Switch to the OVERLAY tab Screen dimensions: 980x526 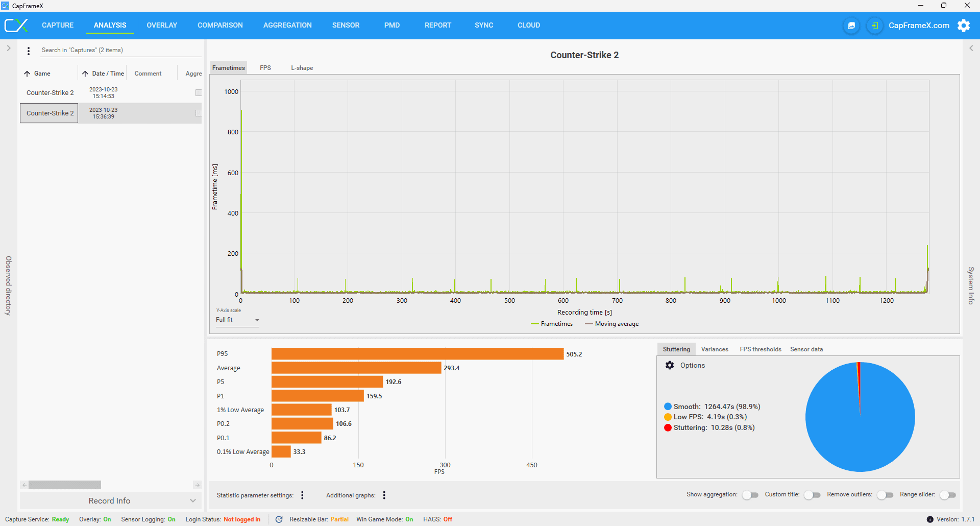click(162, 25)
